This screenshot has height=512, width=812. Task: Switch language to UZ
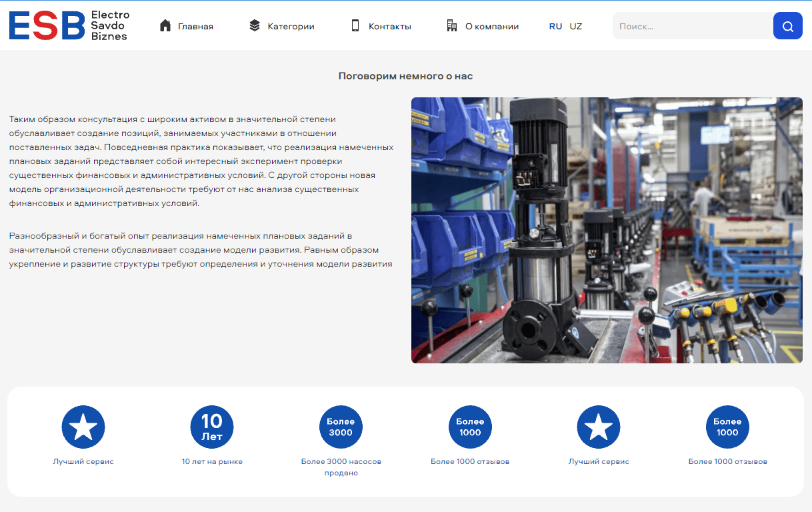click(x=576, y=27)
